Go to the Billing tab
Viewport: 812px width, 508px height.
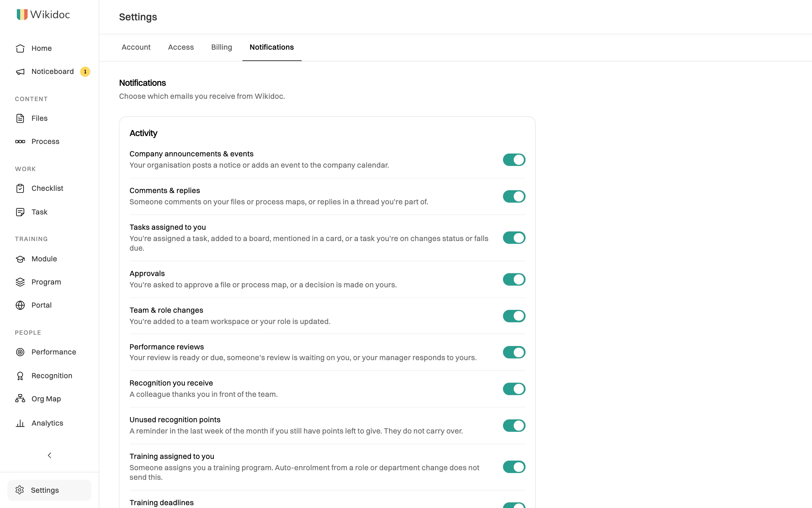point(221,47)
